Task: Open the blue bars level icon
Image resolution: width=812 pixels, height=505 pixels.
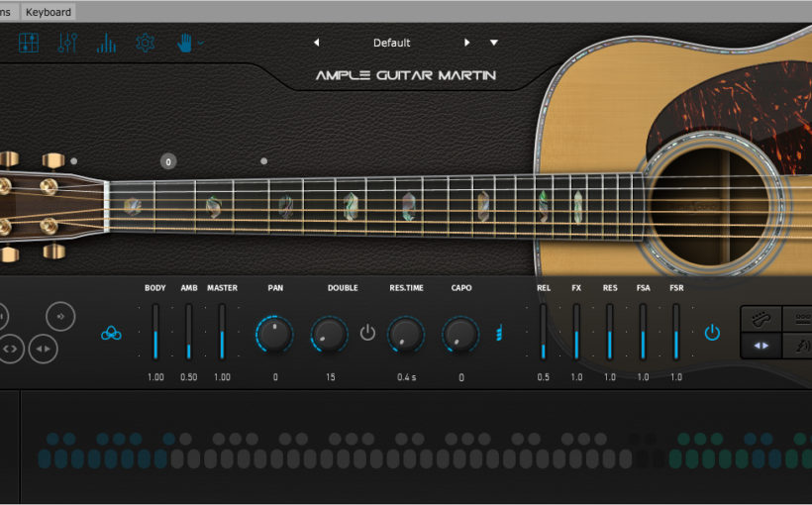Action: tap(106, 43)
